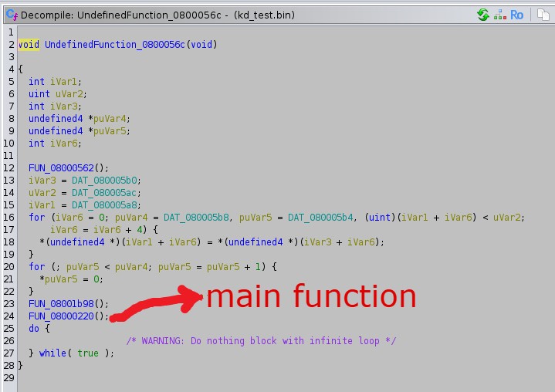Click puVar5 in its undefined4 declaration
The image size is (555, 392).
tap(110, 131)
